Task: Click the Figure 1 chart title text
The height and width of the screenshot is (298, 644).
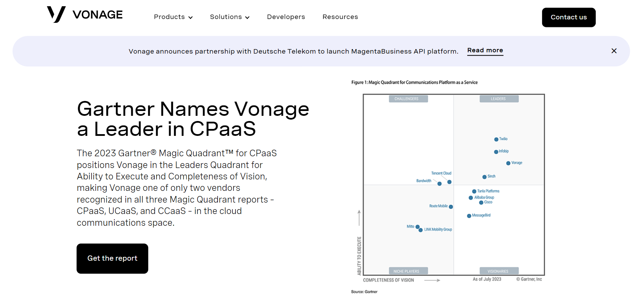Action: 414,82
